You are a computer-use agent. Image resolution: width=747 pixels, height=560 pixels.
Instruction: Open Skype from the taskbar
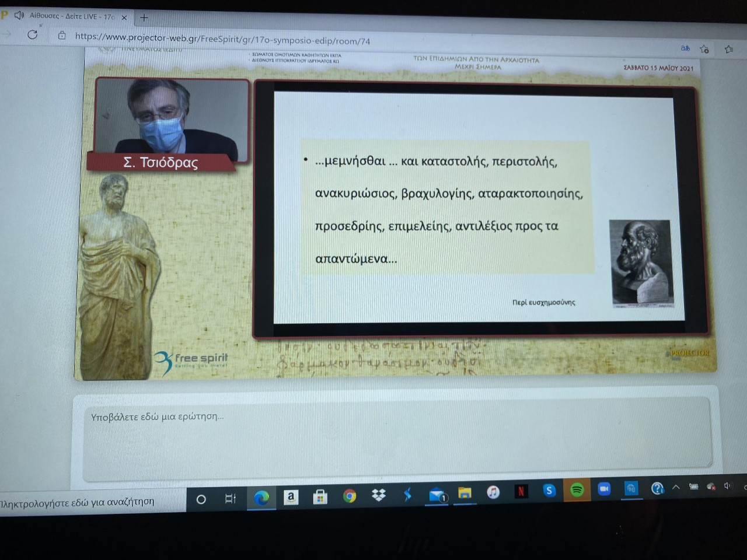tap(549, 491)
